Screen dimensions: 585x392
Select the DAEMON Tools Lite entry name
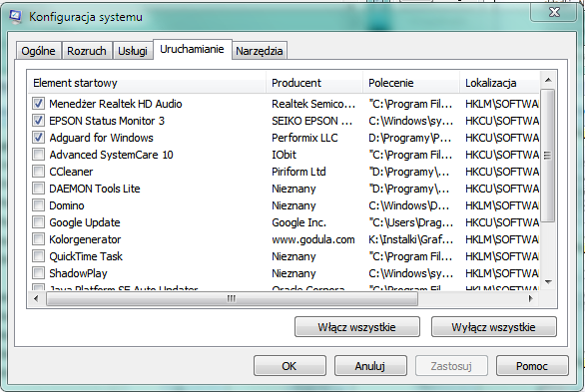(95, 189)
